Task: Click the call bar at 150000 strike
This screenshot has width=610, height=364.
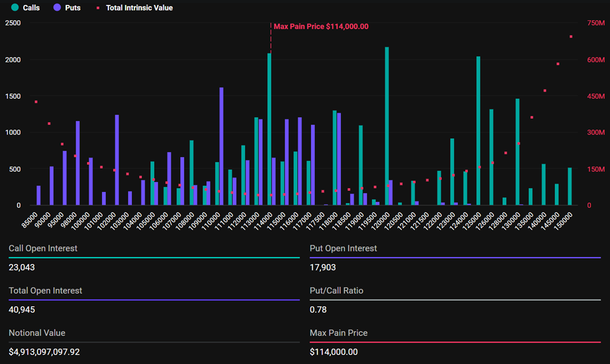Action: (569, 186)
